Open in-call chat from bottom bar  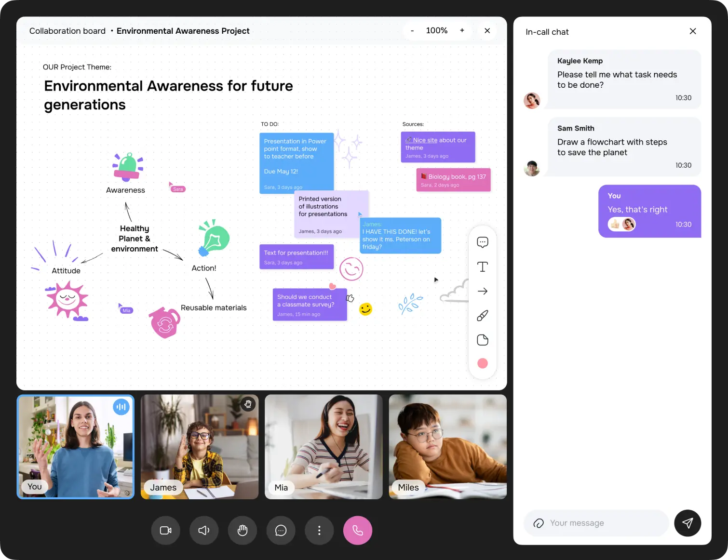281,530
